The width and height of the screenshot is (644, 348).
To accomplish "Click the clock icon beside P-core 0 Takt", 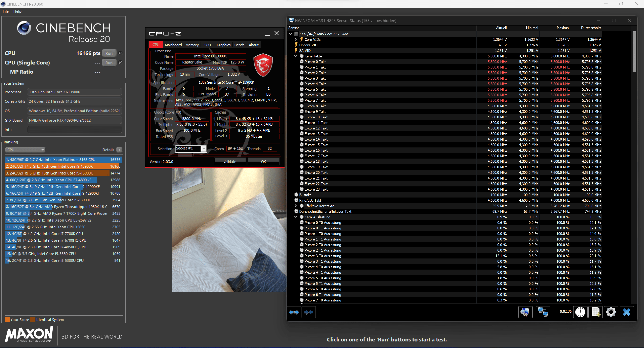I will [302, 61].
